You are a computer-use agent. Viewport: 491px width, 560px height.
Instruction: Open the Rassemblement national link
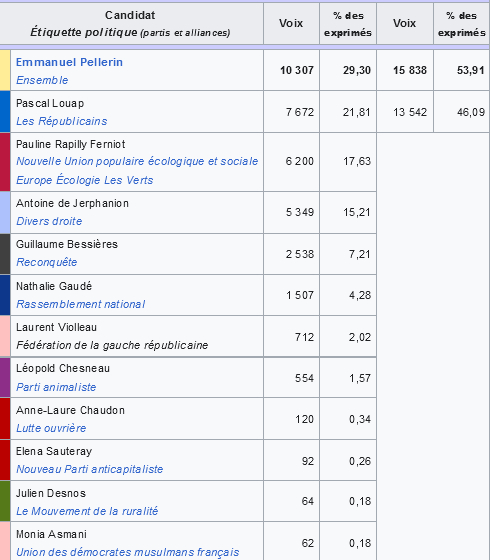81,304
